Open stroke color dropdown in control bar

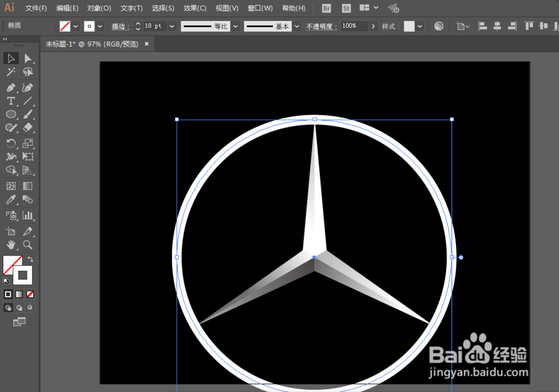(100, 26)
